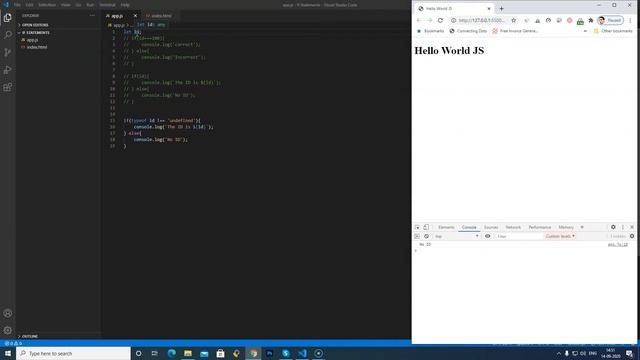Open the Custom levels dropdown
This screenshot has height=360, width=640.
[560, 236]
